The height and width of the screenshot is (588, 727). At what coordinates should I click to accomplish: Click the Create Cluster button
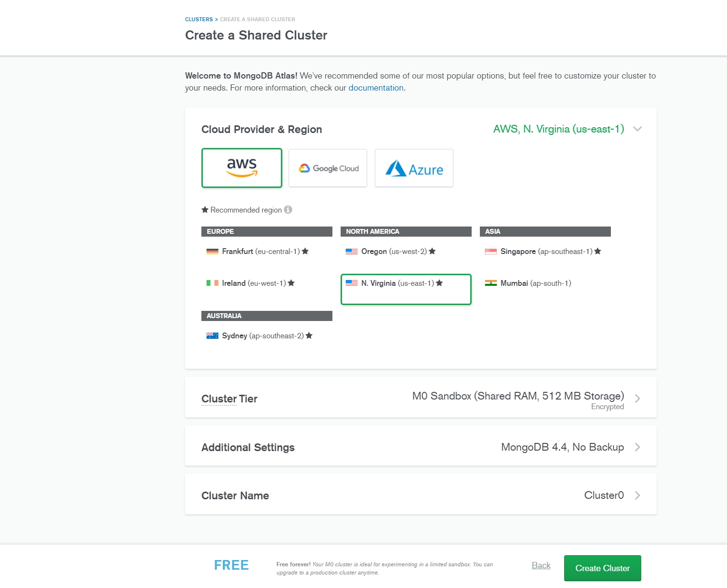pos(602,568)
